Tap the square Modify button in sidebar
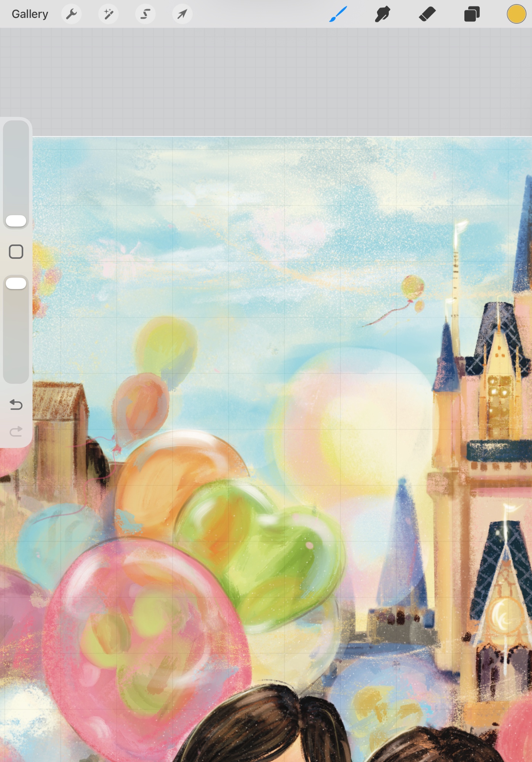This screenshot has width=532, height=762. pyautogui.click(x=16, y=252)
